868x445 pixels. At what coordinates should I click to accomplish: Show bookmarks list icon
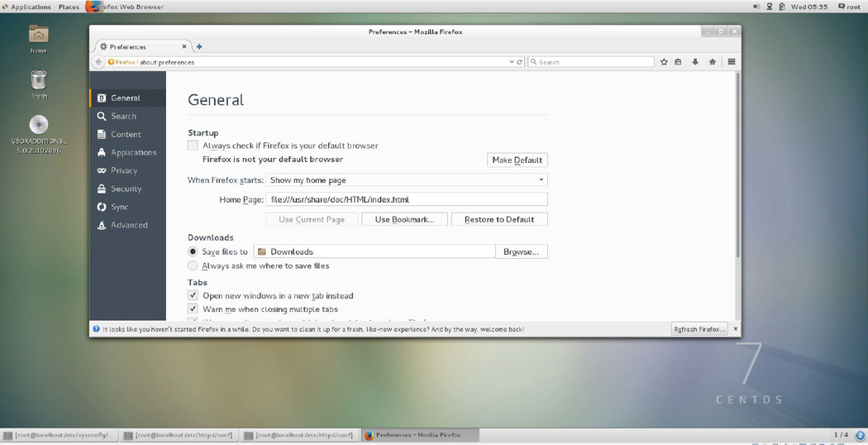pyautogui.click(x=678, y=62)
